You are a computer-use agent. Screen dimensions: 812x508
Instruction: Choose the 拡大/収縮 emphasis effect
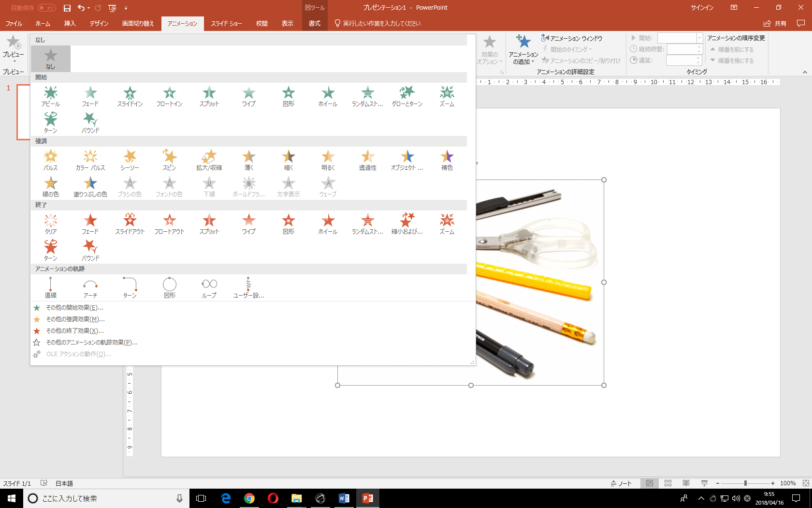[x=209, y=160]
